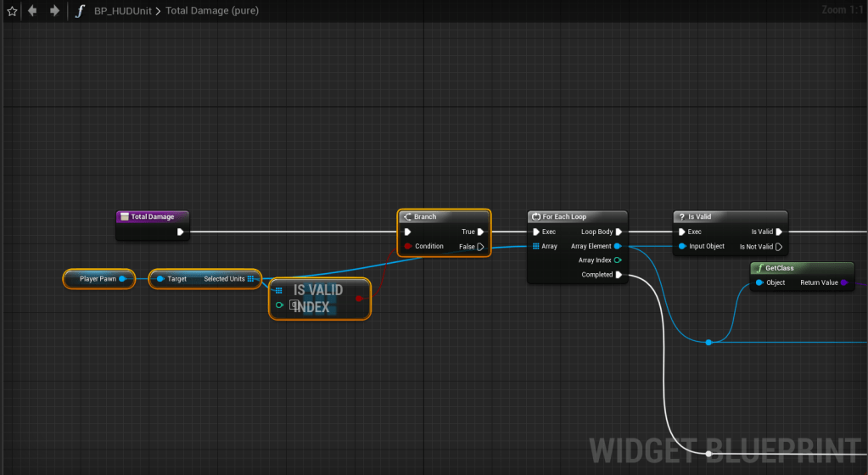
Task: Click the Loop Body exec output pin
Action: [x=619, y=232]
